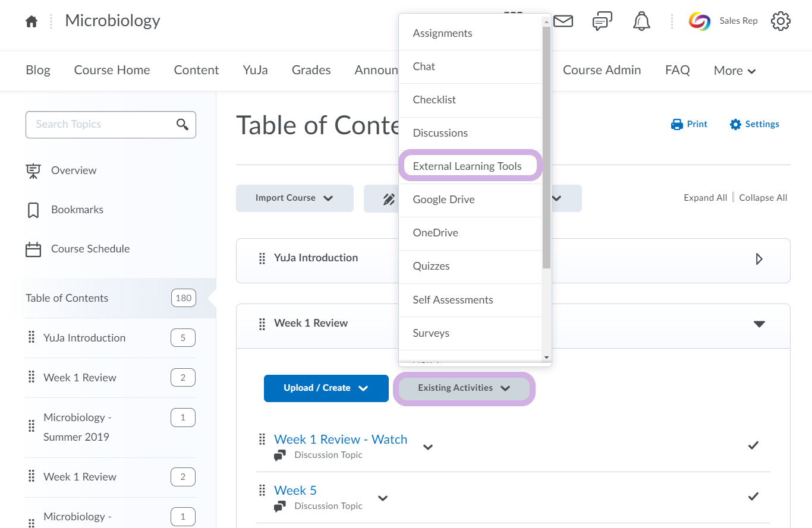Click the dropdown menu scrollbar thumb
This screenshot has width=812, height=528.
(546, 147)
